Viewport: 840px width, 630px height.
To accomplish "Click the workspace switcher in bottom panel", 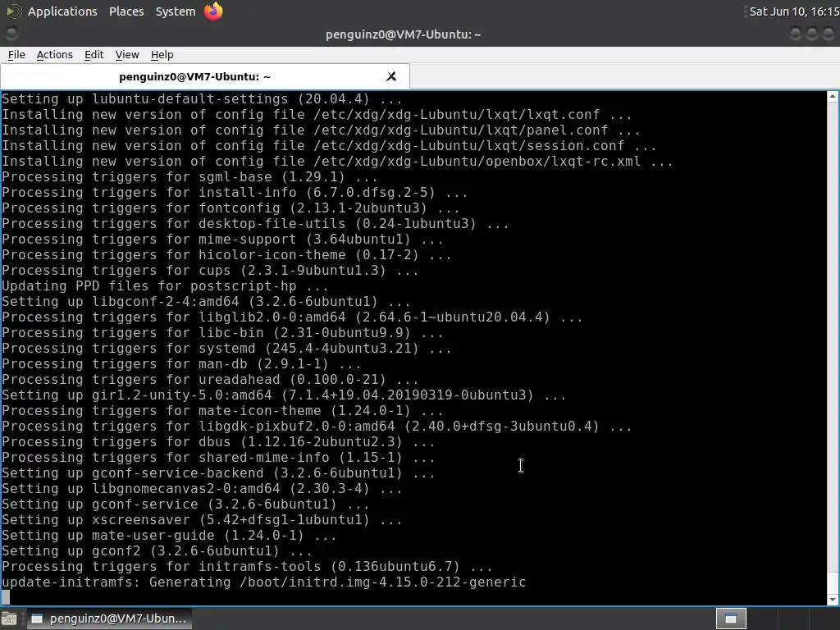I will point(731,619).
